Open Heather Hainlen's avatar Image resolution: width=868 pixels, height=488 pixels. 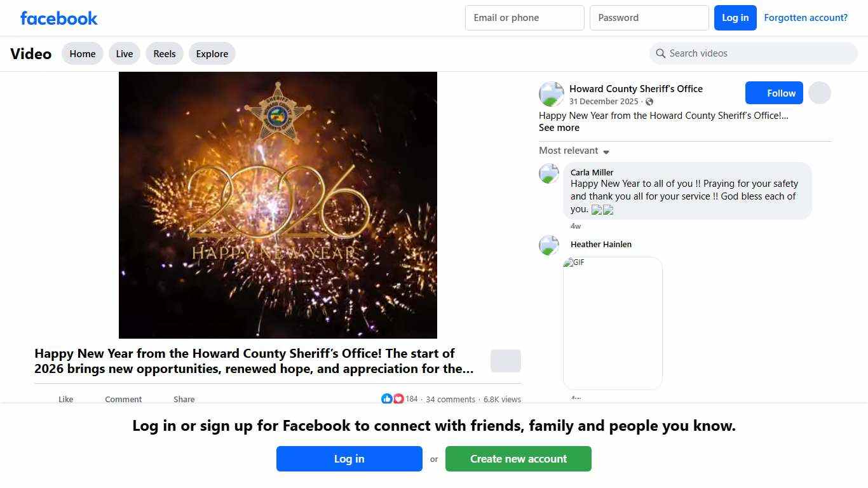point(549,245)
